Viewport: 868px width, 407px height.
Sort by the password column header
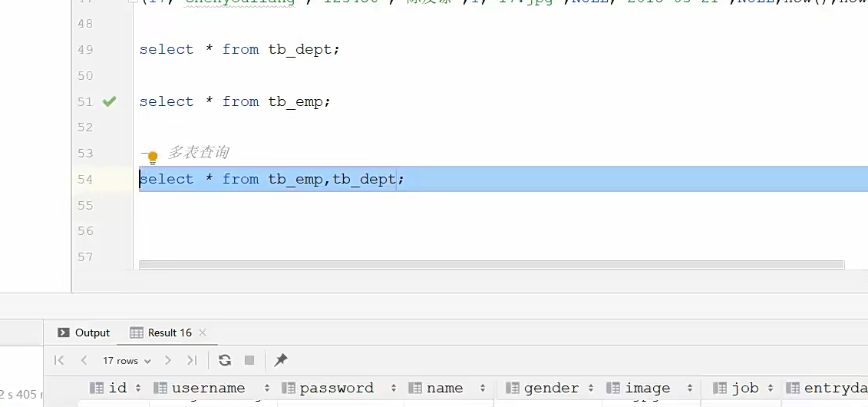click(338, 388)
